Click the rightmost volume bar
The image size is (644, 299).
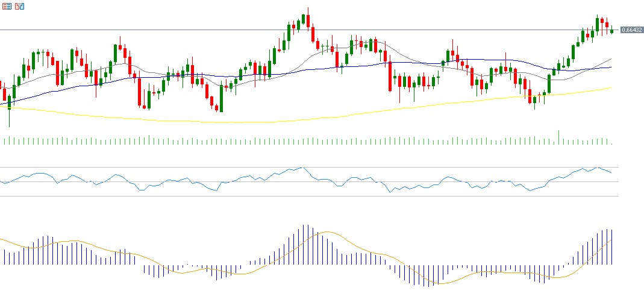point(611,143)
